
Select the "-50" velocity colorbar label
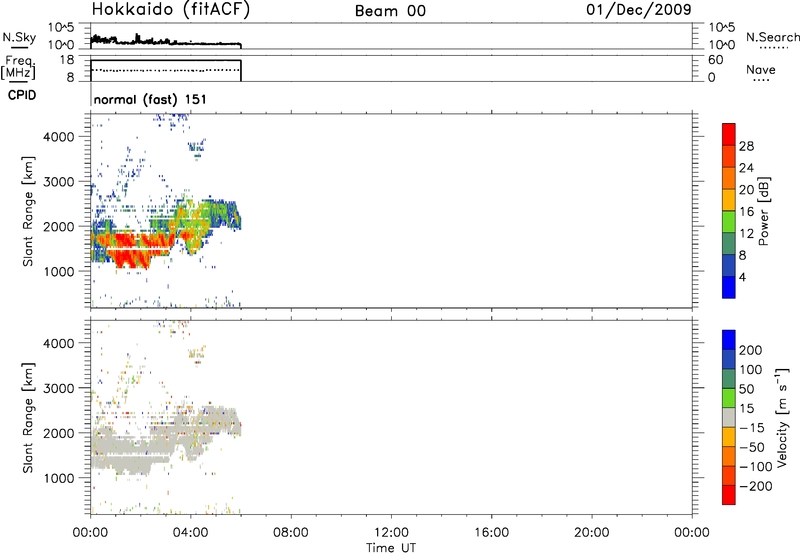tap(752, 447)
